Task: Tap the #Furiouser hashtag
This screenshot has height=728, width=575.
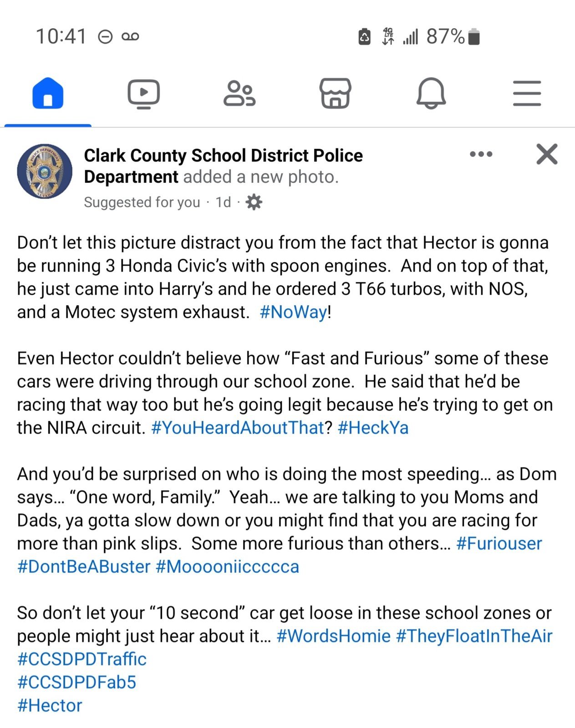Action: point(499,543)
